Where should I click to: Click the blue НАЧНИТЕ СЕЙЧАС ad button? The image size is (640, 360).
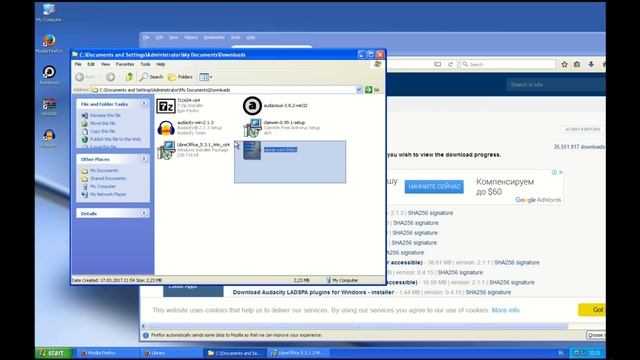(x=434, y=187)
